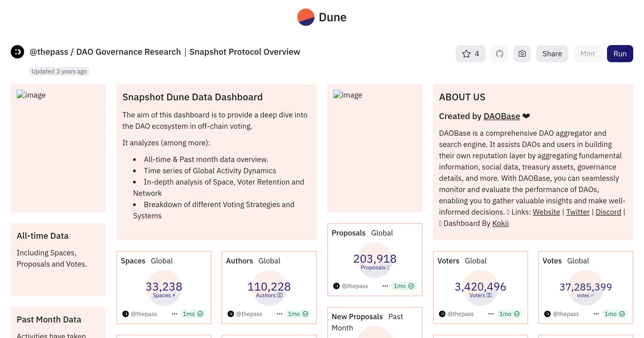Click the Mint button

[587, 54]
